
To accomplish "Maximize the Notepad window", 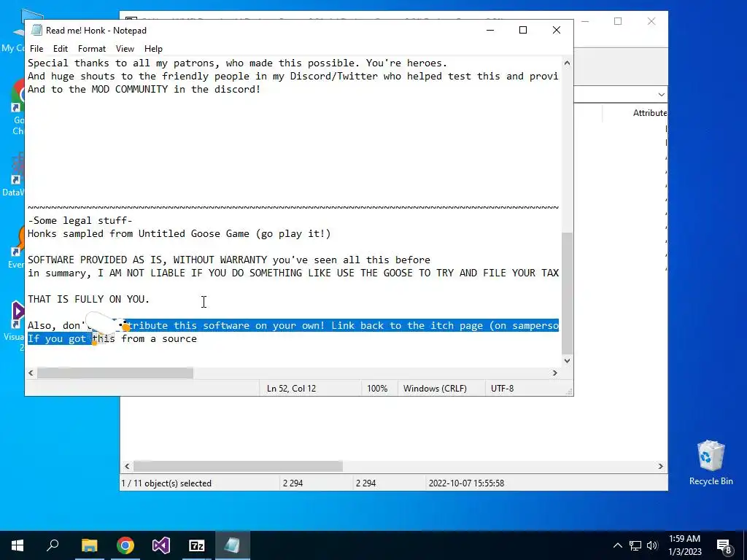I will pyautogui.click(x=522, y=30).
